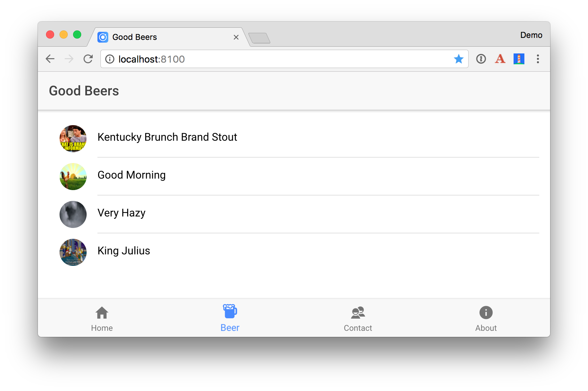Click the Good Beers page header title
The image size is (588, 391).
(84, 91)
